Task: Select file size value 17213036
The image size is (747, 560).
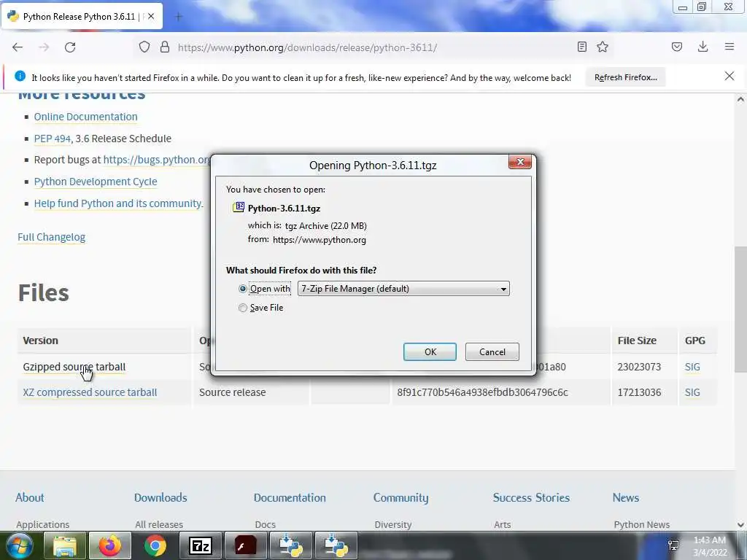Action: pyautogui.click(x=639, y=392)
